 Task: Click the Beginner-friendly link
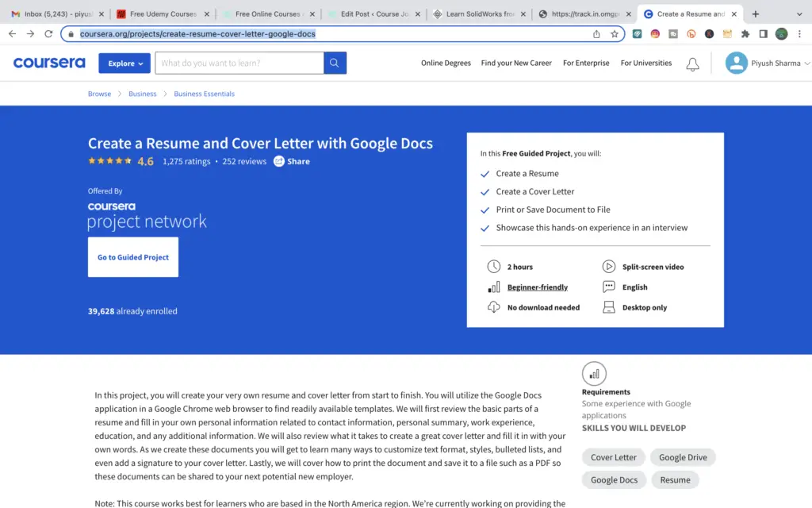tap(538, 287)
